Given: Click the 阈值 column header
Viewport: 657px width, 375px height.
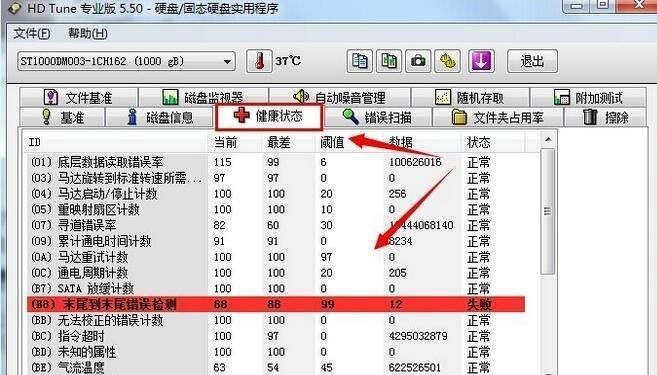Looking at the screenshot, I should [349, 142].
